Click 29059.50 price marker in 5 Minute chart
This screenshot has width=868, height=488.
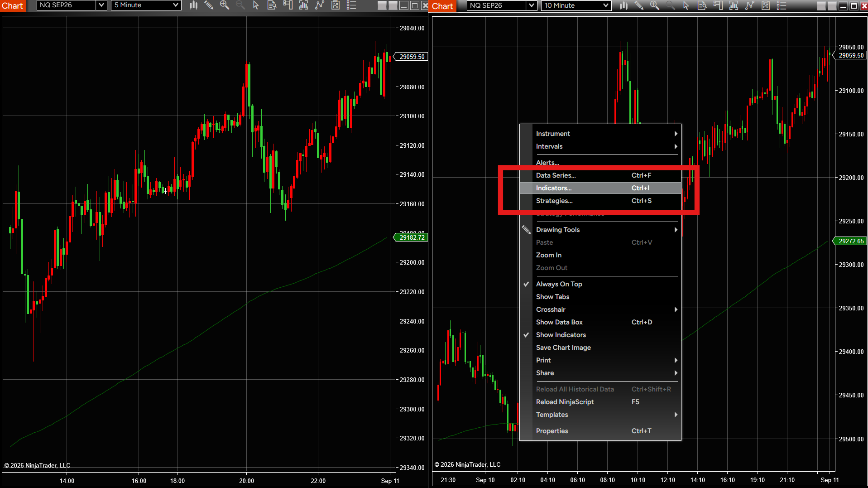coord(411,57)
